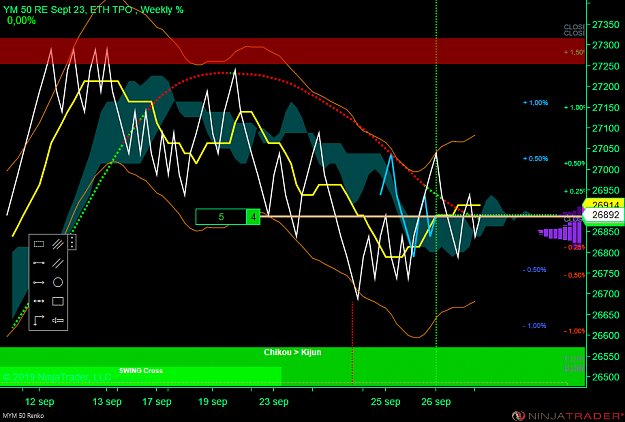Viewport: 625px width, 422px height.
Task: Click the 26600 price axis label
Action: (606, 336)
